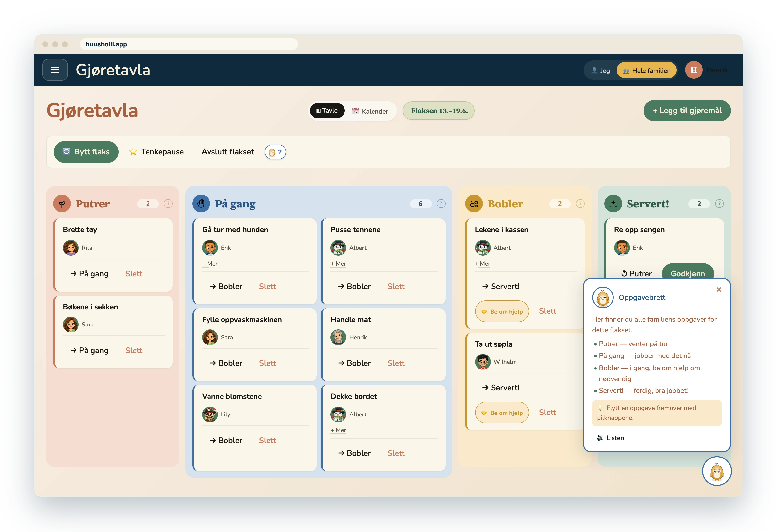The width and height of the screenshot is (777, 532).
Task: Click the Bobler bubbles column icon
Action: 474,204
